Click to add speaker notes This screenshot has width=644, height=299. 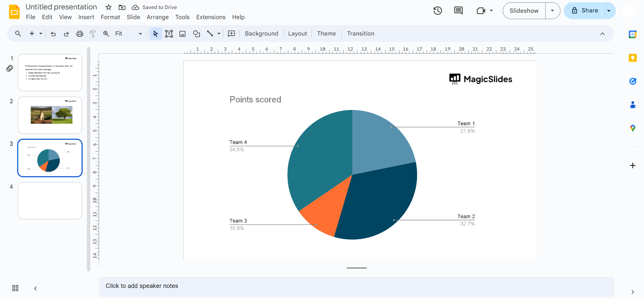point(356,287)
